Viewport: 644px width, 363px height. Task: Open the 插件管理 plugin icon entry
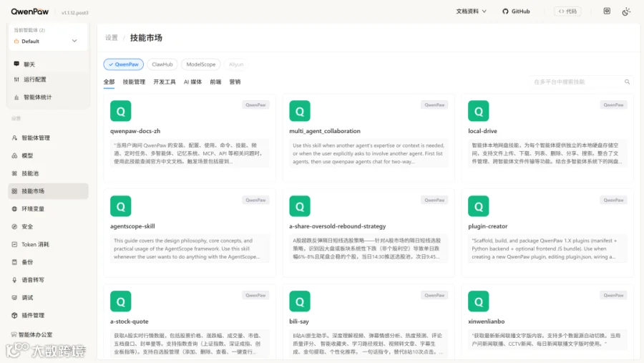(x=14, y=315)
